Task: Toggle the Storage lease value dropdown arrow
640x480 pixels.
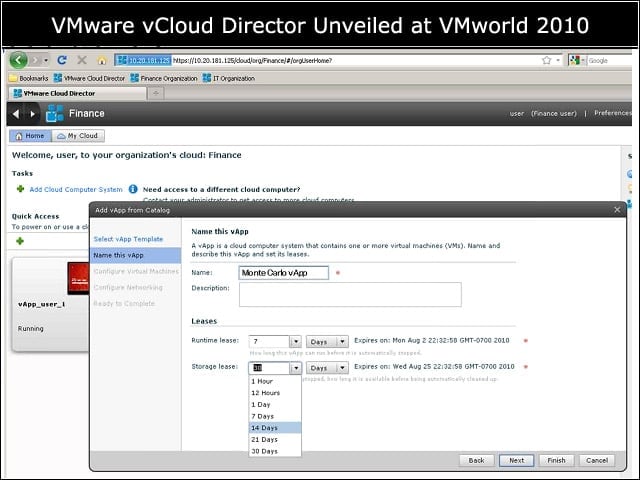Action: point(296,368)
